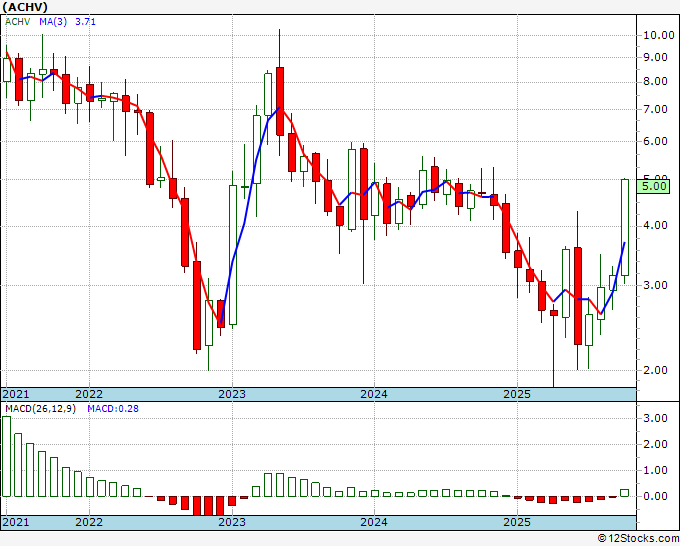Click the 8.00 price axis label
680x546 pixels.
(655, 82)
